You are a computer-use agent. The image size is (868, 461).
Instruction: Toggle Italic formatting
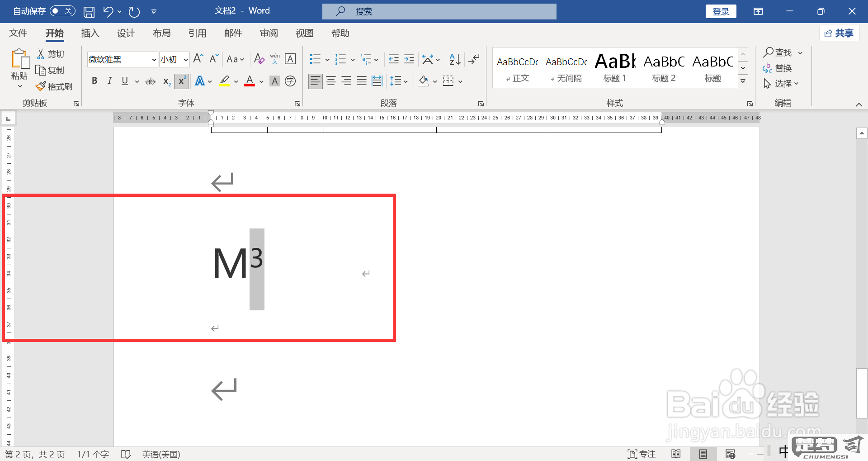tap(109, 81)
